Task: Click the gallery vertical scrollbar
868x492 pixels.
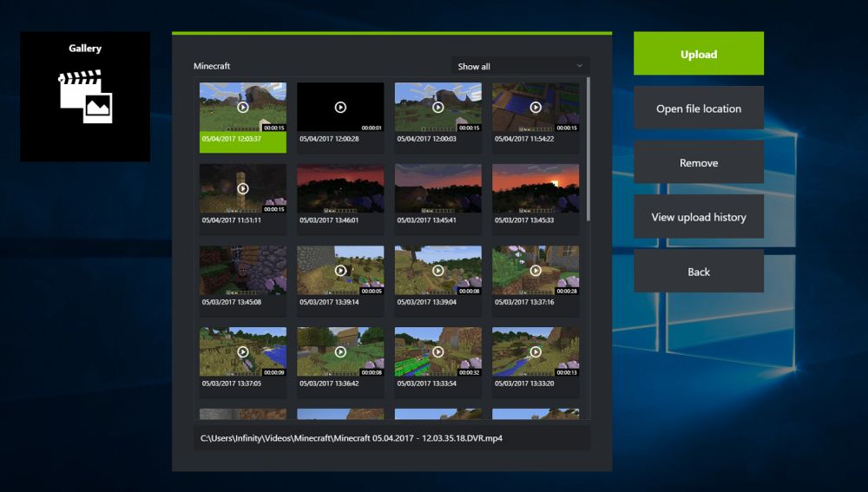Action: tap(588, 149)
